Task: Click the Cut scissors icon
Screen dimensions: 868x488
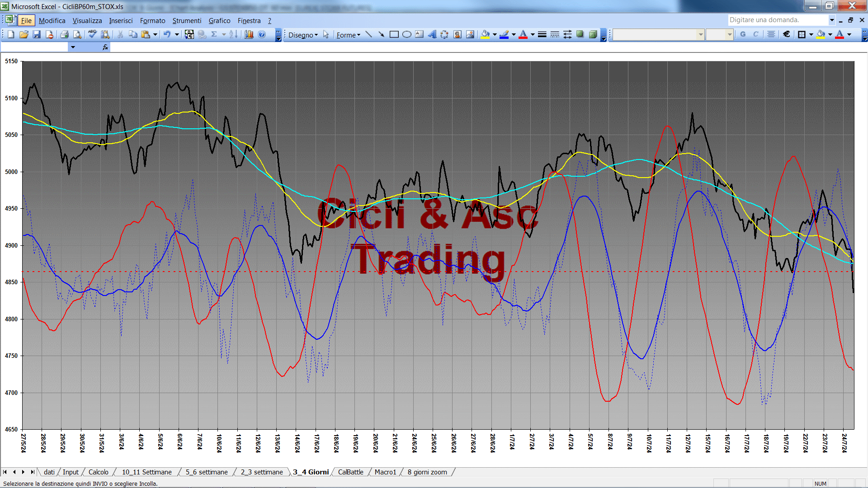Action: click(120, 34)
